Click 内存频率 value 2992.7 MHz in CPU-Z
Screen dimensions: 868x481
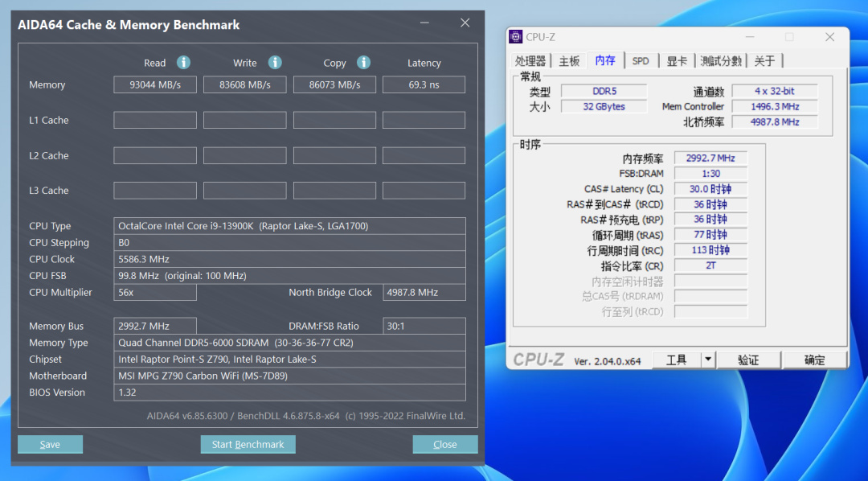(710, 158)
